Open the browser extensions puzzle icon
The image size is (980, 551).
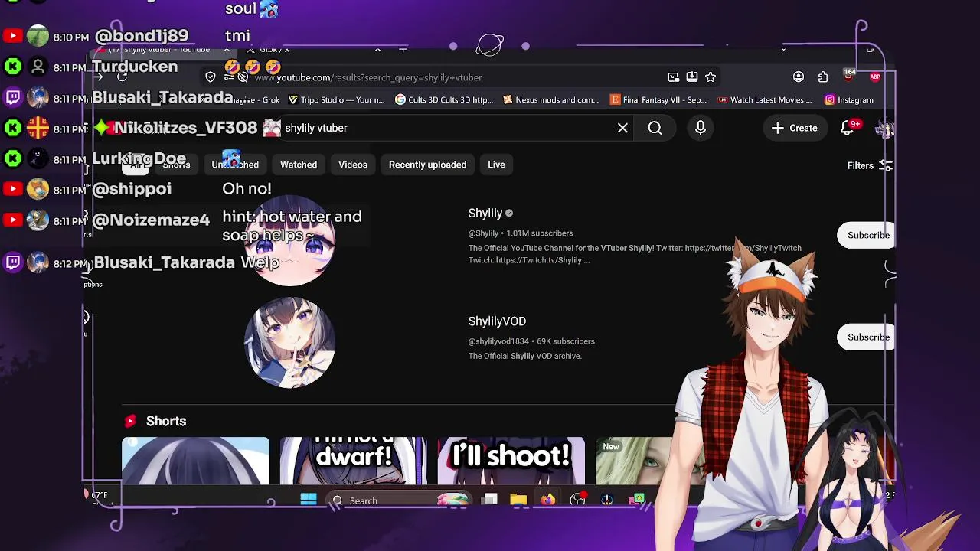[823, 77]
